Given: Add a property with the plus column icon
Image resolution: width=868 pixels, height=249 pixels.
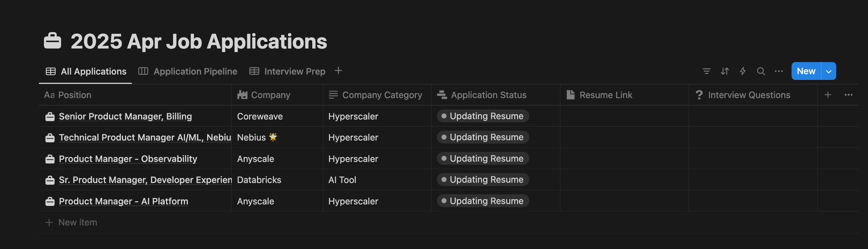Looking at the screenshot, I should [x=828, y=95].
